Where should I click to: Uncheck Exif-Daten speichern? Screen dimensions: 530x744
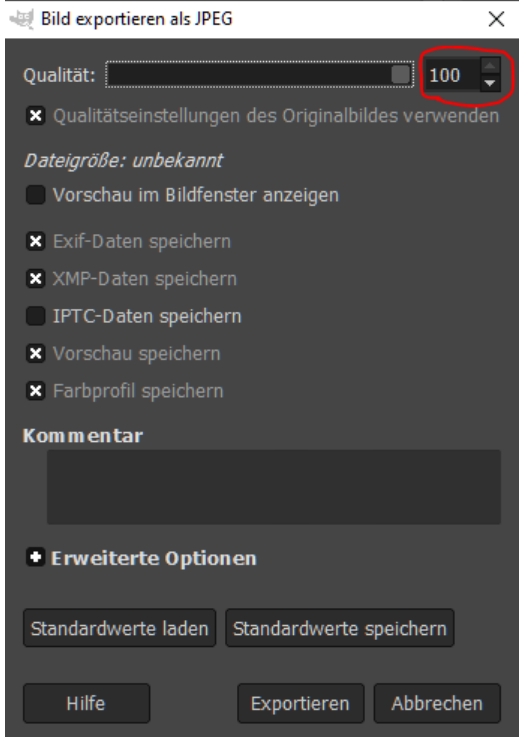coord(36,241)
